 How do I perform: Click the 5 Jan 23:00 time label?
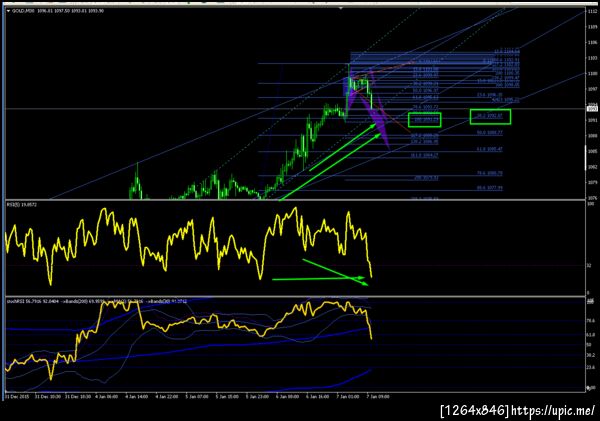pos(257,397)
